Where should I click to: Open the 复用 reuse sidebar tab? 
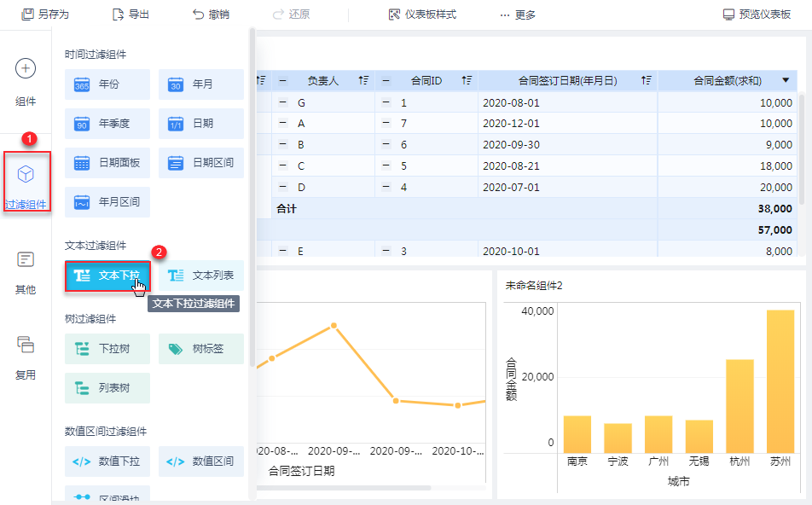(26, 358)
